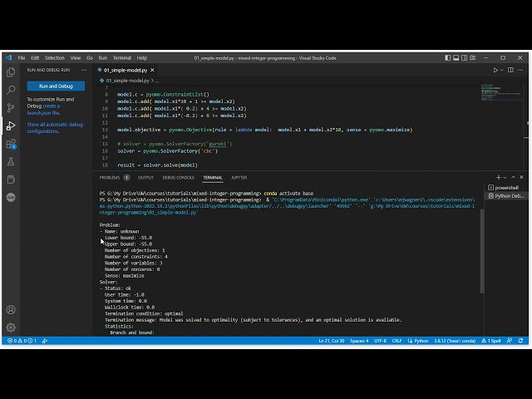Select the Terminal panel tab

[x=213, y=177]
